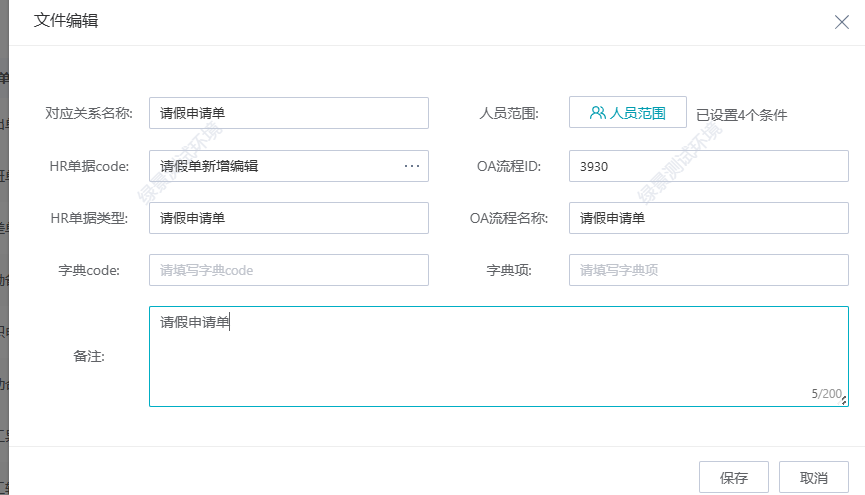Image resolution: width=865 pixels, height=495 pixels.
Task: Click the 对应关系名称 field label
Action: [89, 113]
